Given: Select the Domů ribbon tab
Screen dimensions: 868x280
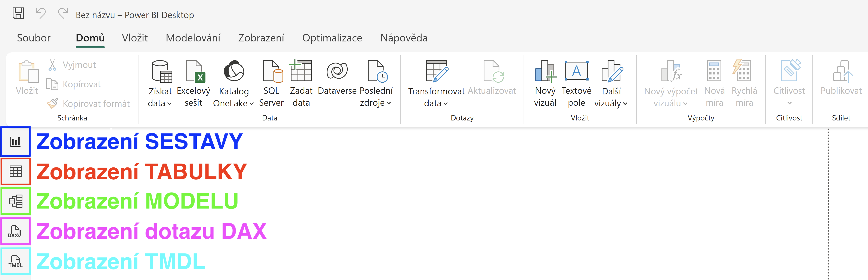Looking at the screenshot, I should pos(90,38).
